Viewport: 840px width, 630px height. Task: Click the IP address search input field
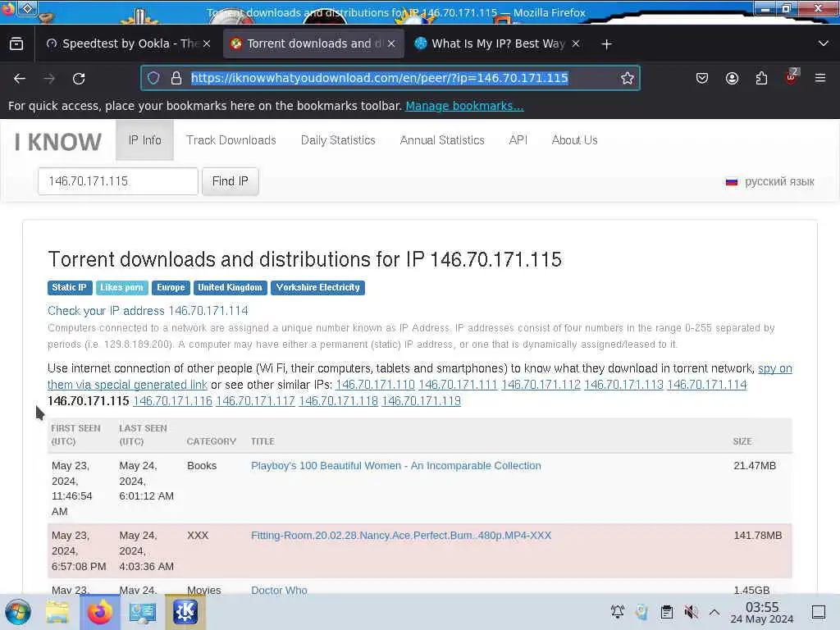[118, 181]
